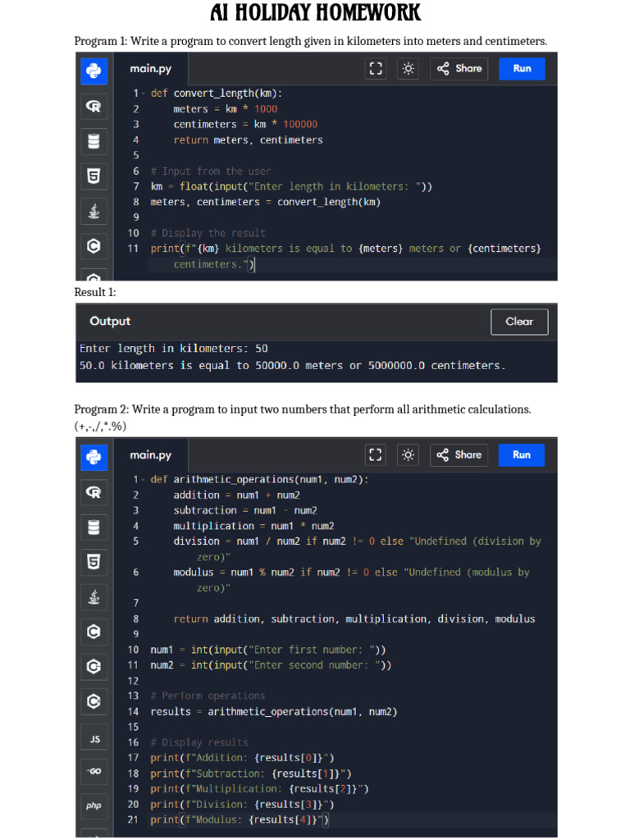The image size is (630, 840).
Task: Select the R language icon in Program 1 sidebar
Action: tap(94, 106)
